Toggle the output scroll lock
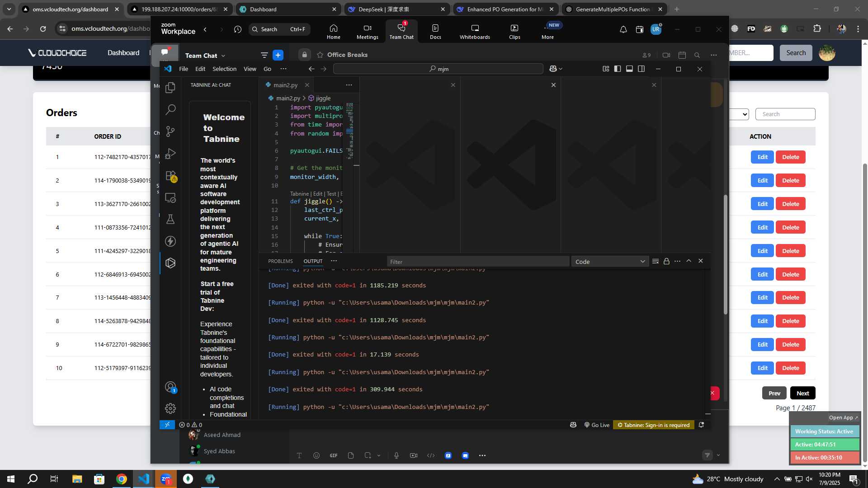The image size is (868, 488). pyautogui.click(x=666, y=261)
